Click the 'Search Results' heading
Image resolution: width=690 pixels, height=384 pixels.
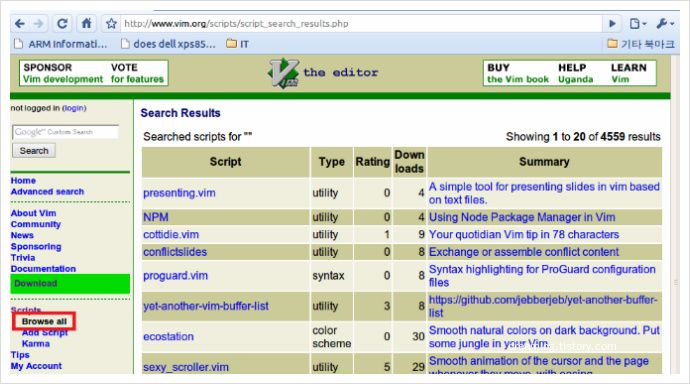pos(180,113)
